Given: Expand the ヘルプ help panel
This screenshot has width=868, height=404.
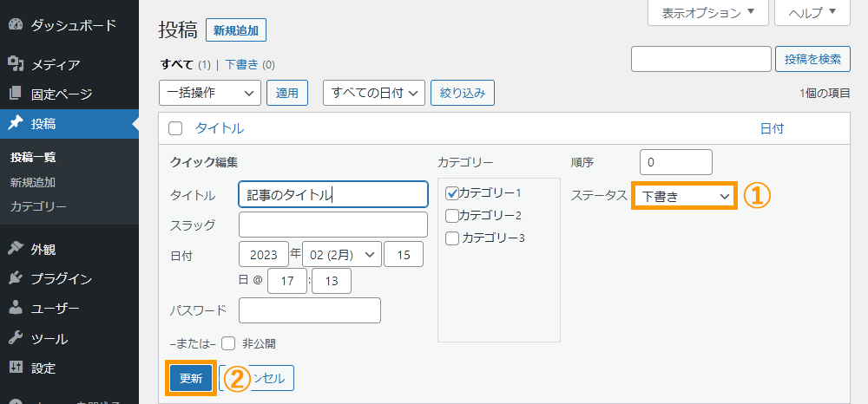Looking at the screenshot, I should [812, 13].
